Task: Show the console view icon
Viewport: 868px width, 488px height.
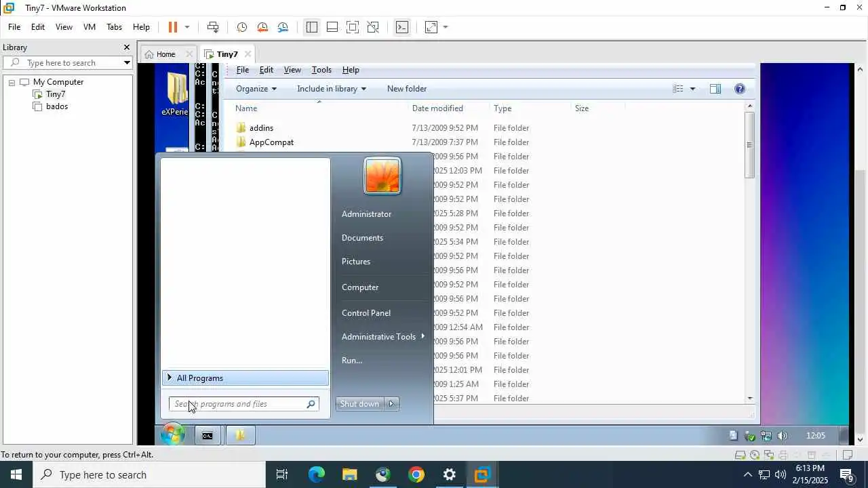Action: 402,27
